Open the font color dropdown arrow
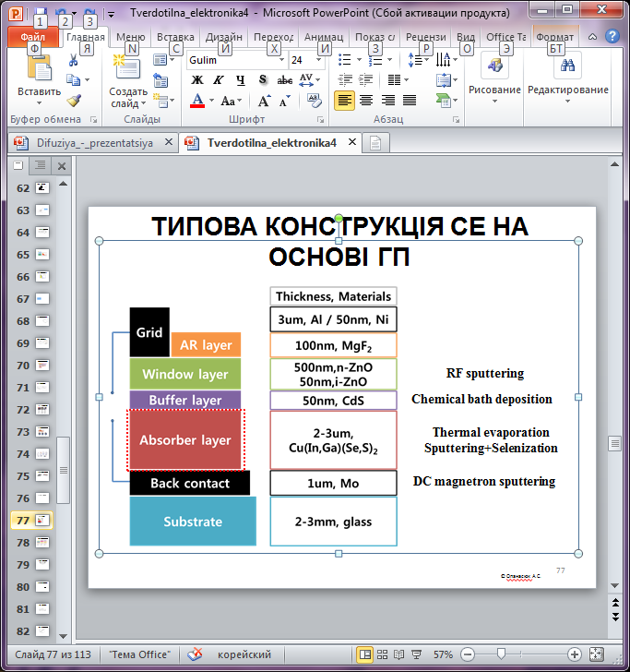This screenshot has height=672, width=630. [x=212, y=101]
